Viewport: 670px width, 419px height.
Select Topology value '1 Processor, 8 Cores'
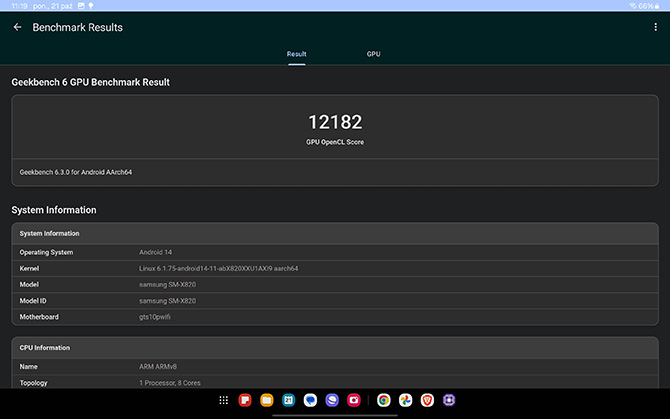pyautogui.click(x=170, y=383)
